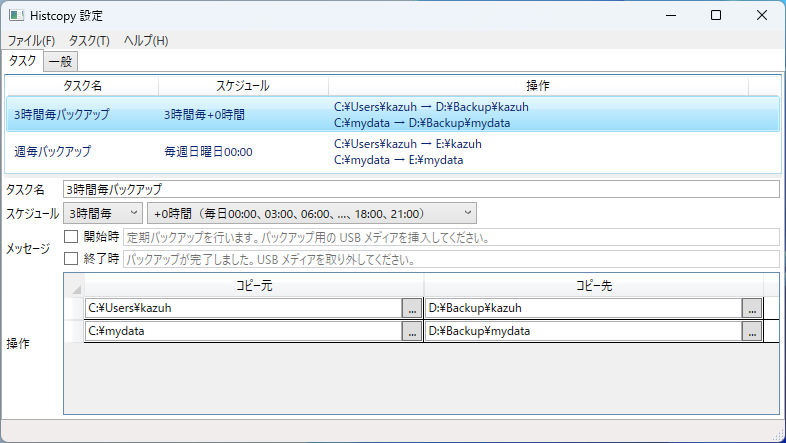Click browse button for D:¥Backup¥kazuh destination
Viewport: 786px width, 443px height.
coord(752,309)
